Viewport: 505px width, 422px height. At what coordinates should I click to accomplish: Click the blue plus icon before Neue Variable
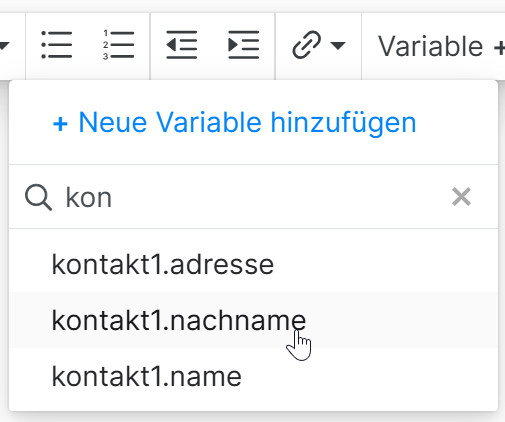click(x=60, y=124)
